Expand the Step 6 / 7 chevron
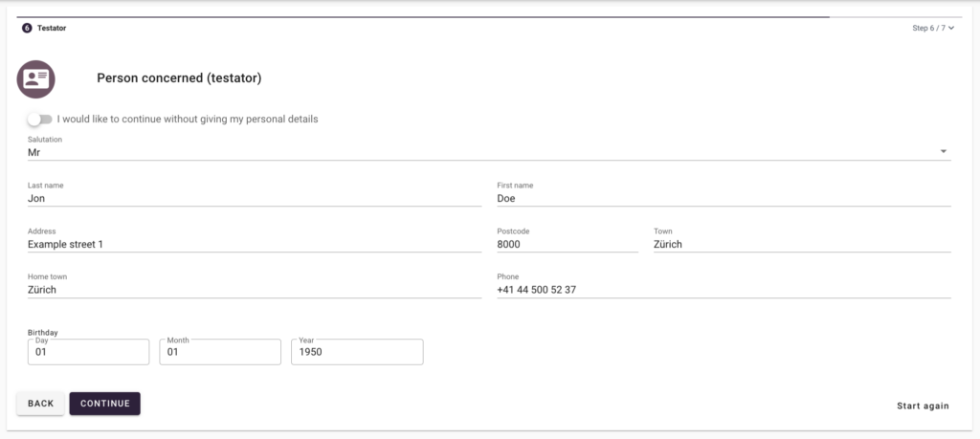 [x=951, y=29]
